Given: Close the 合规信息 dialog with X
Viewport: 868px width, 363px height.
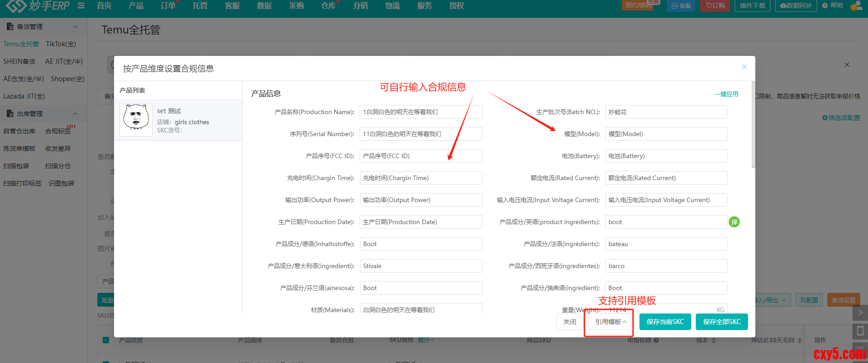Looking at the screenshot, I should (744, 66).
